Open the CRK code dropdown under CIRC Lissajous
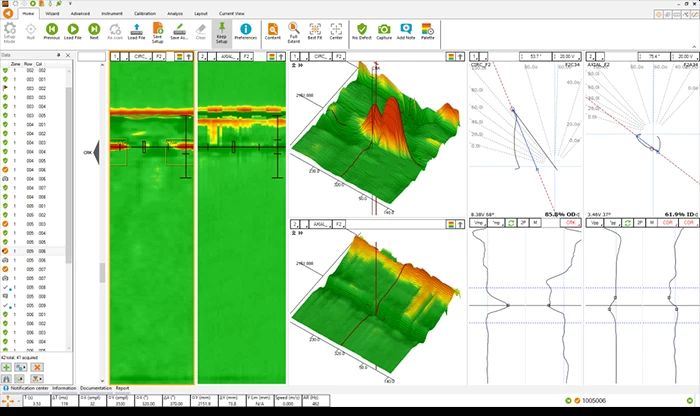700x416 pixels. click(571, 223)
